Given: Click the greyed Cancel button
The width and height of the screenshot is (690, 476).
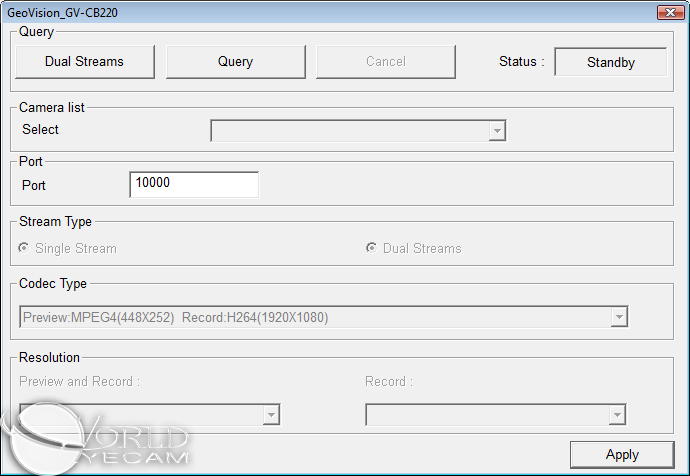Looking at the screenshot, I should pyautogui.click(x=385, y=62).
